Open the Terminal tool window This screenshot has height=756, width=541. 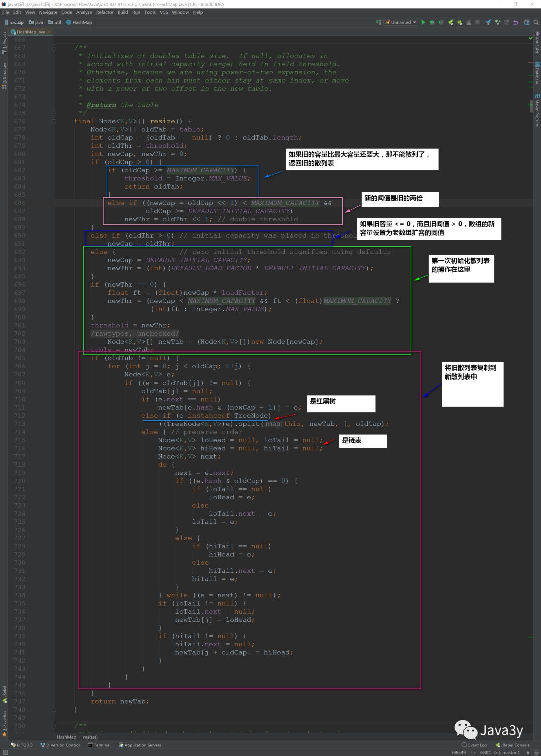(99, 745)
